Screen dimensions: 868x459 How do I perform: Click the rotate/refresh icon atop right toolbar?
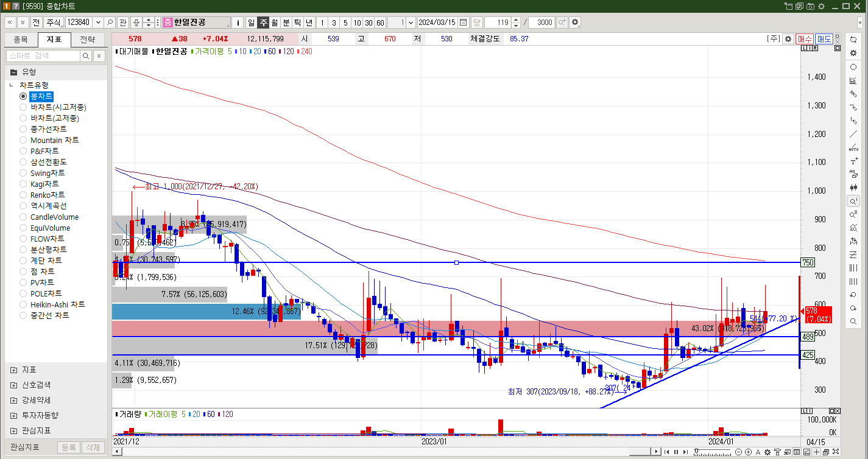pyautogui.click(x=853, y=40)
